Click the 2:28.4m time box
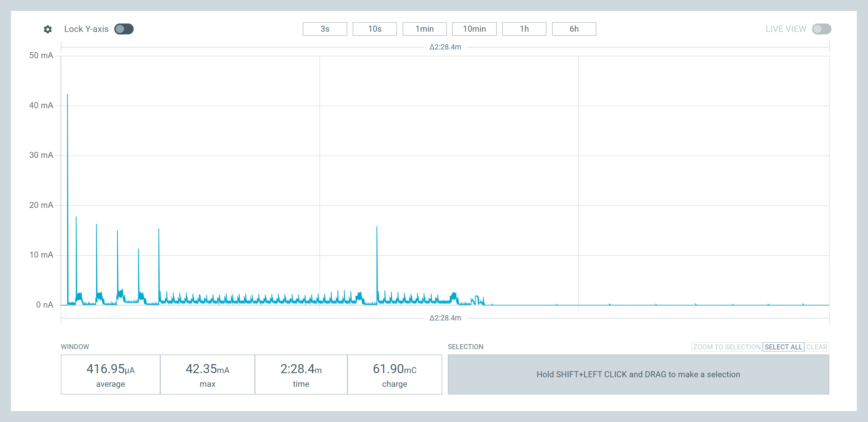 301,375
